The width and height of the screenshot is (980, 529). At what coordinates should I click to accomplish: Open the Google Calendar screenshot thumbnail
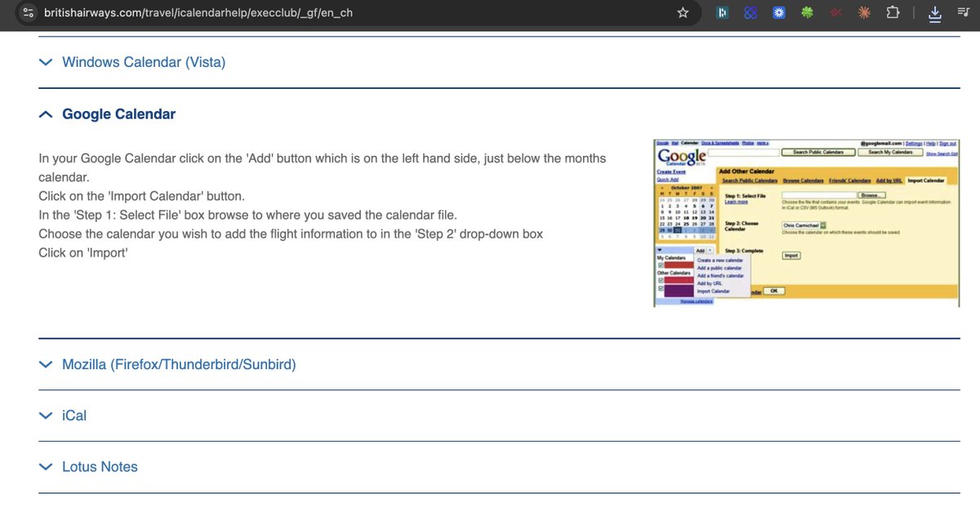pos(807,222)
